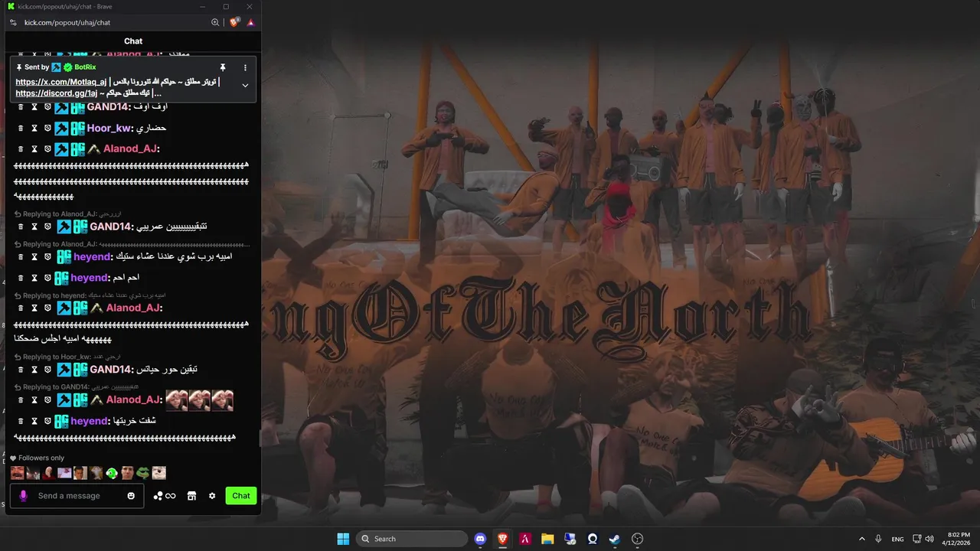Open File Explorer from the taskbar
Image resolution: width=980 pixels, height=551 pixels.
[547, 539]
